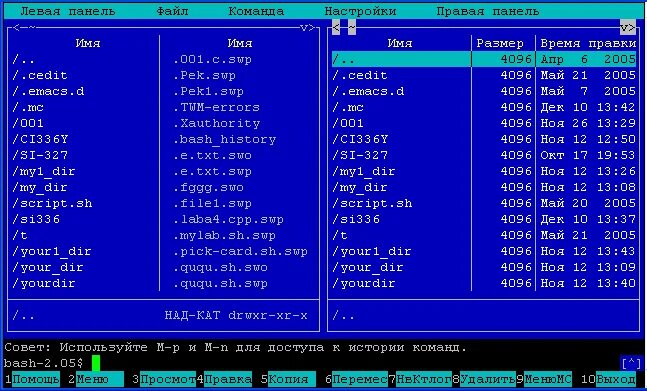Select /001 directory in the left panel
The width and height of the screenshot is (647, 391).
click(x=28, y=123)
